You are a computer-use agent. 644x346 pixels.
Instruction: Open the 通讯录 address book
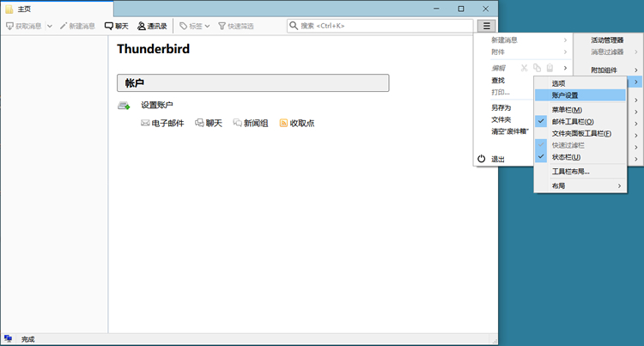152,26
